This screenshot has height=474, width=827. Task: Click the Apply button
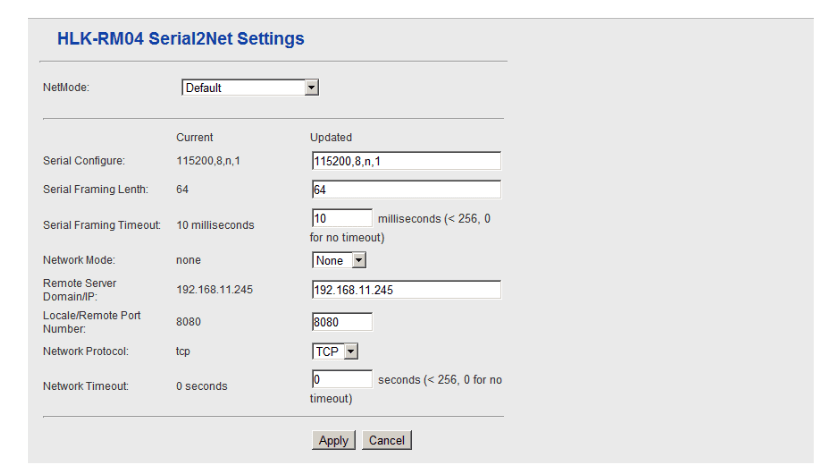click(x=333, y=440)
